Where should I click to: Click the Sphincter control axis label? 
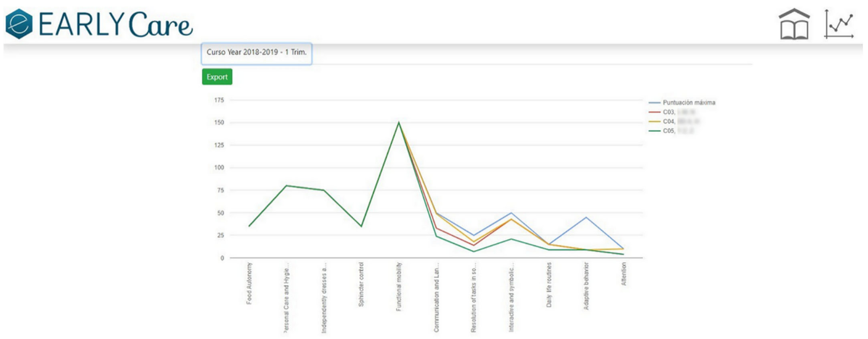point(361,284)
